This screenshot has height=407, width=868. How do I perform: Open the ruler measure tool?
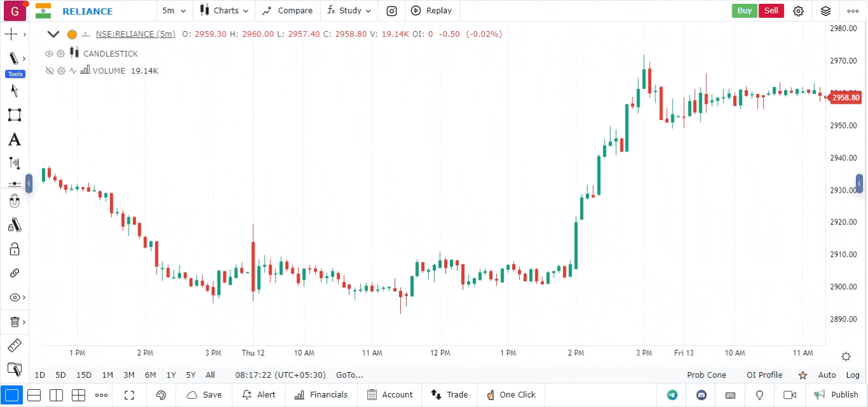tap(14, 345)
